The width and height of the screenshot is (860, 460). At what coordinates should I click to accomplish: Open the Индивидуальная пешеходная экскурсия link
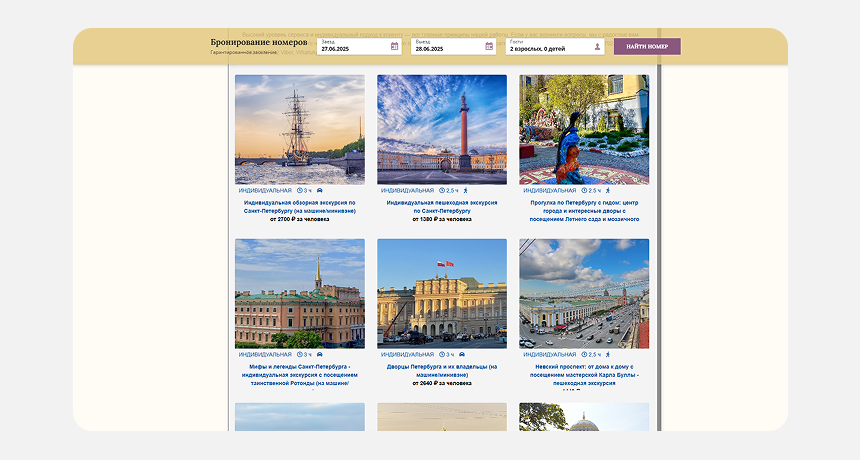(x=442, y=207)
